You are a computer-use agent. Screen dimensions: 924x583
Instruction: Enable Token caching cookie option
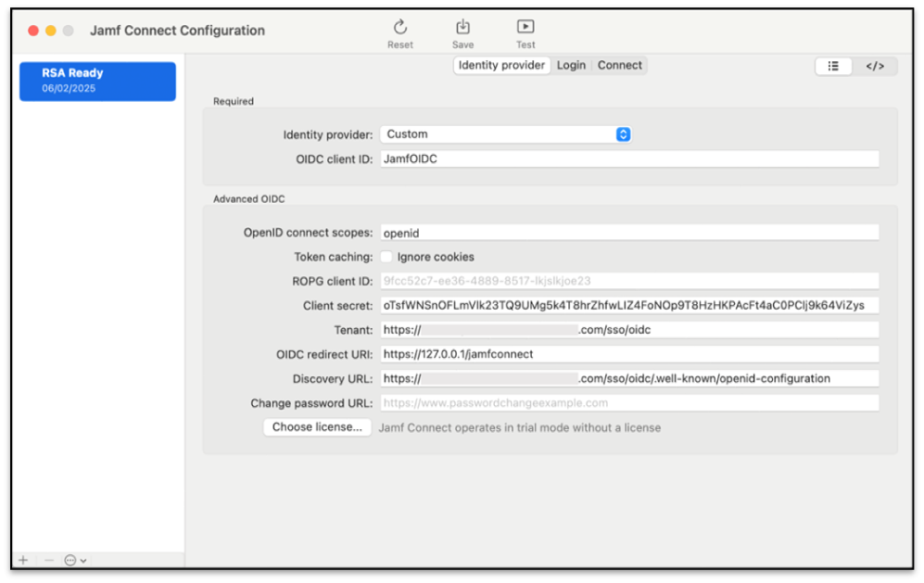pyautogui.click(x=386, y=257)
